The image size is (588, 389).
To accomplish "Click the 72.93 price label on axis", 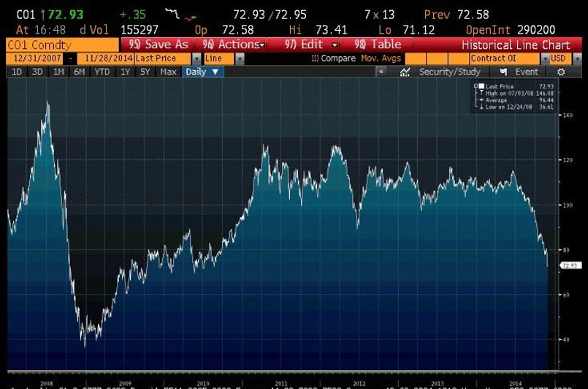I will click(570, 265).
